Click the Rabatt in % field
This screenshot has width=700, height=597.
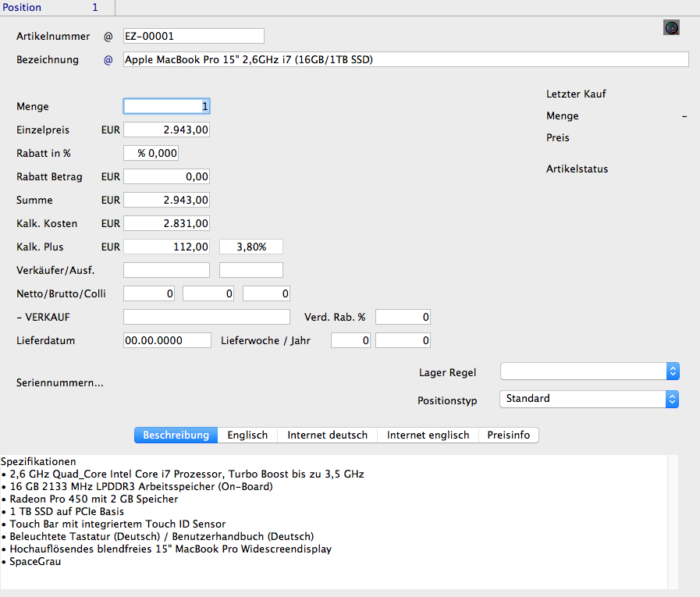[156, 154]
